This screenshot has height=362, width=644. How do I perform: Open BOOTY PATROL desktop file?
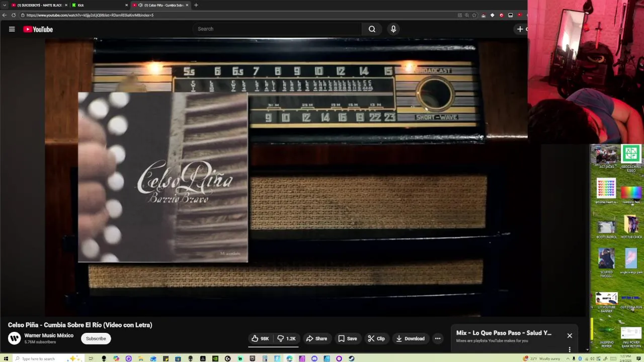(x=606, y=229)
